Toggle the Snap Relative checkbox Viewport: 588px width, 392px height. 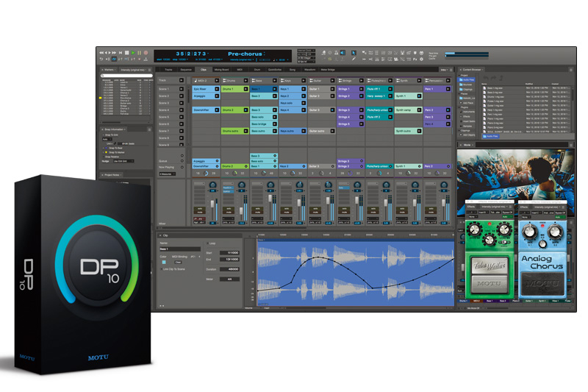point(103,157)
